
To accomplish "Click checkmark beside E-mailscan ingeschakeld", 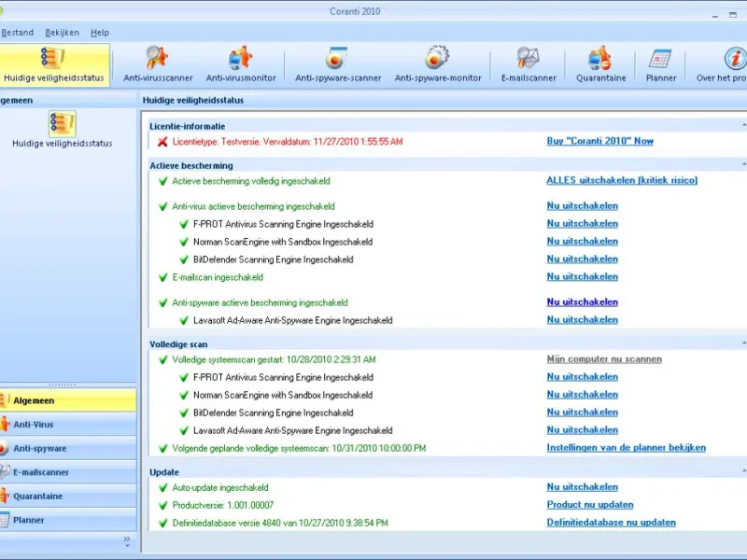I will 162,277.
